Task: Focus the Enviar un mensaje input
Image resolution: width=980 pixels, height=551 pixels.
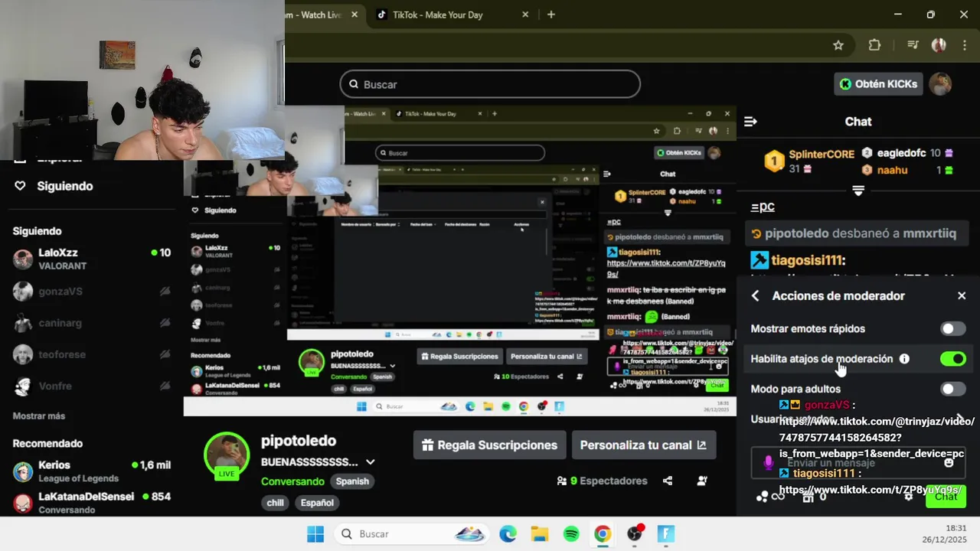Action: [857, 463]
